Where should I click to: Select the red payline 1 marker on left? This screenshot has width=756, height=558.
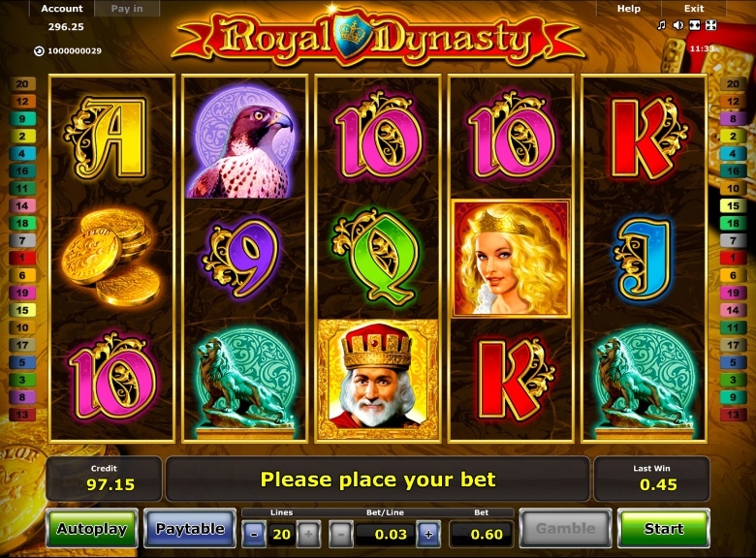(x=22, y=258)
